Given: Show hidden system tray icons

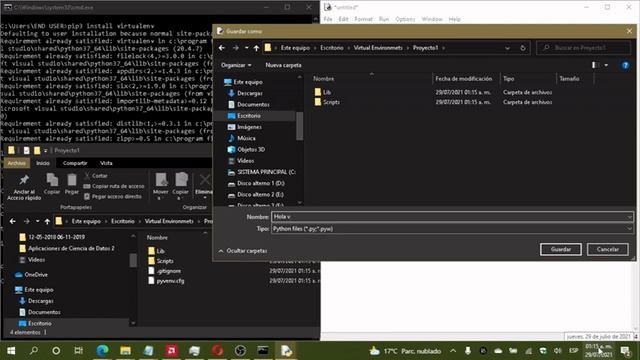Looking at the screenshot, I should coord(453,351).
